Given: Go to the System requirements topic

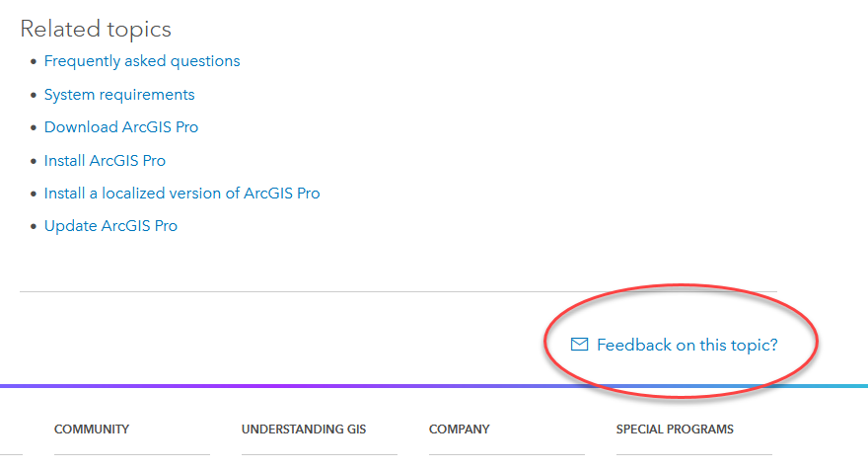Looking at the screenshot, I should pos(119,95).
